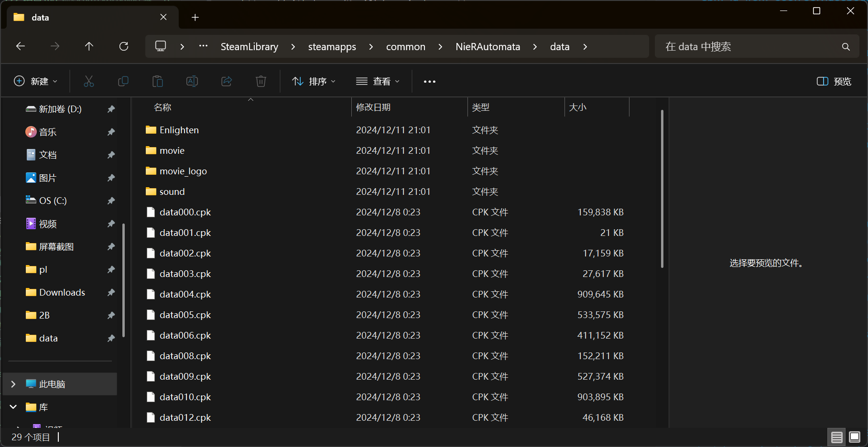Click the file list vertical scrollbar

coord(662,191)
